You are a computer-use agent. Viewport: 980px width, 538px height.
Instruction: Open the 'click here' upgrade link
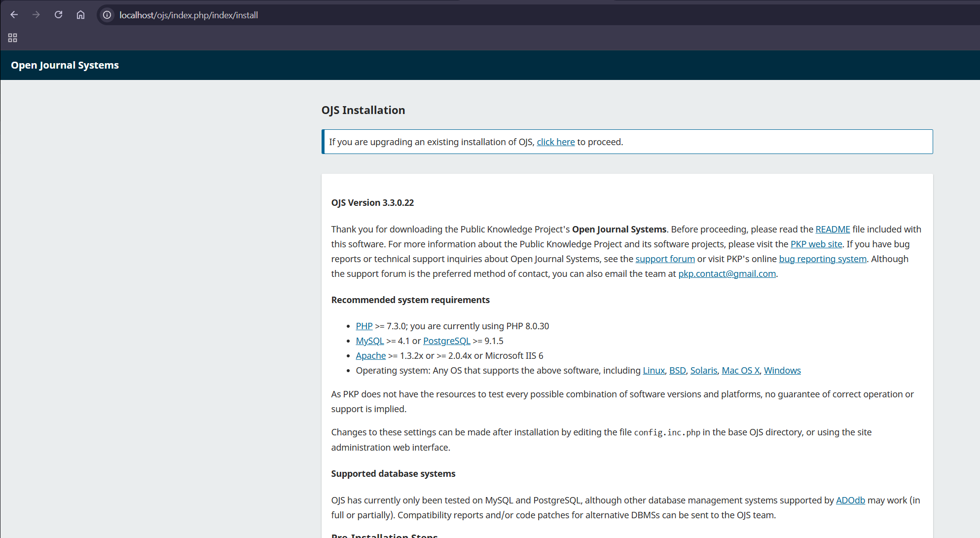coord(555,142)
